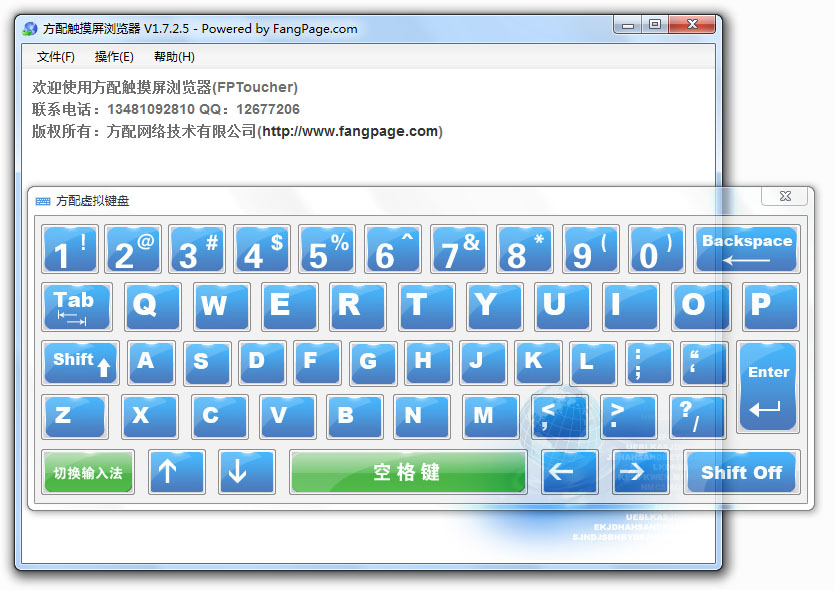Tap the 8 * key
Viewport: 834px width, 590px height.
[x=525, y=249]
